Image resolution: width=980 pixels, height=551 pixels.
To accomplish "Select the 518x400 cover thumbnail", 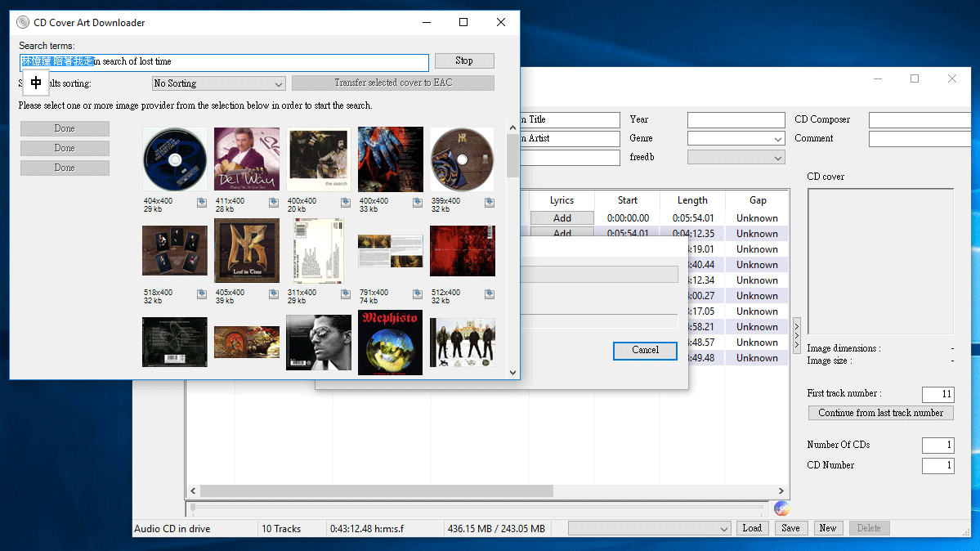I will point(175,251).
